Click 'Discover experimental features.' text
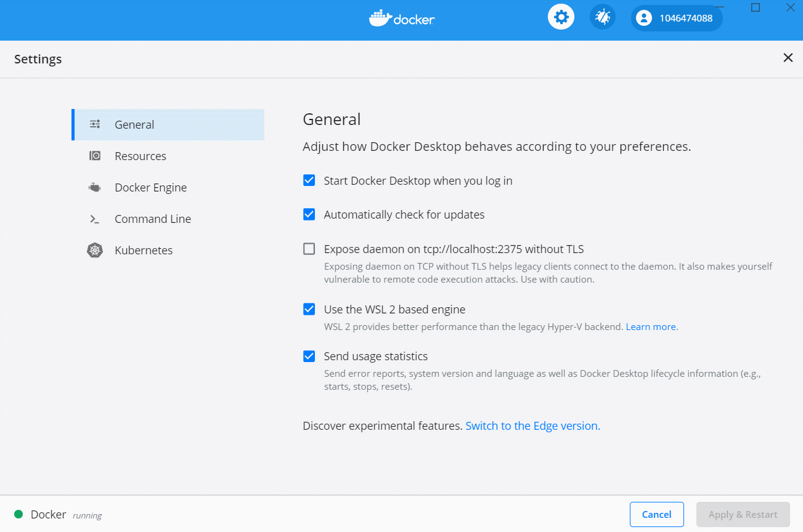 point(382,425)
